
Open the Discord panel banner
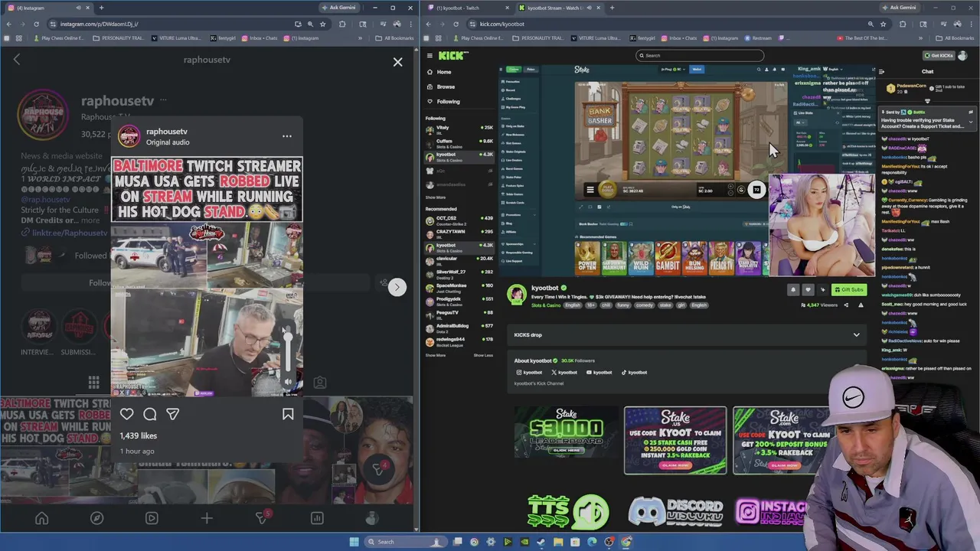point(676,510)
